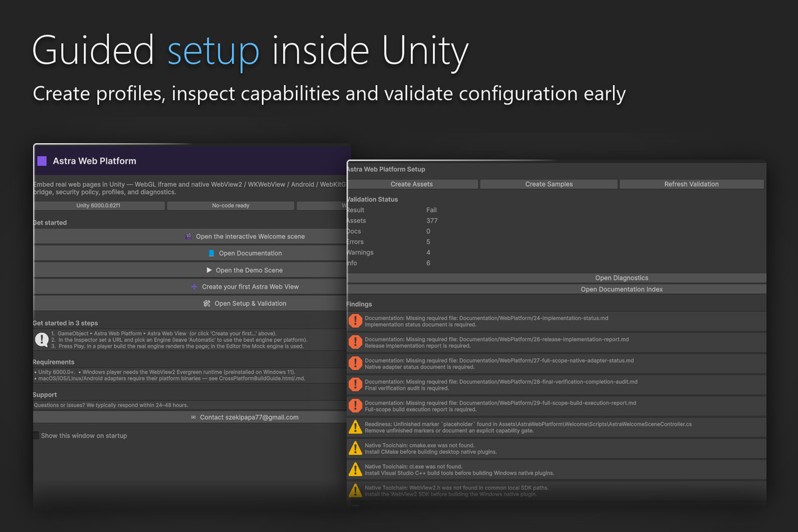
Task: Click the text about responding within 24–48 hours
Action: click(111, 405)
